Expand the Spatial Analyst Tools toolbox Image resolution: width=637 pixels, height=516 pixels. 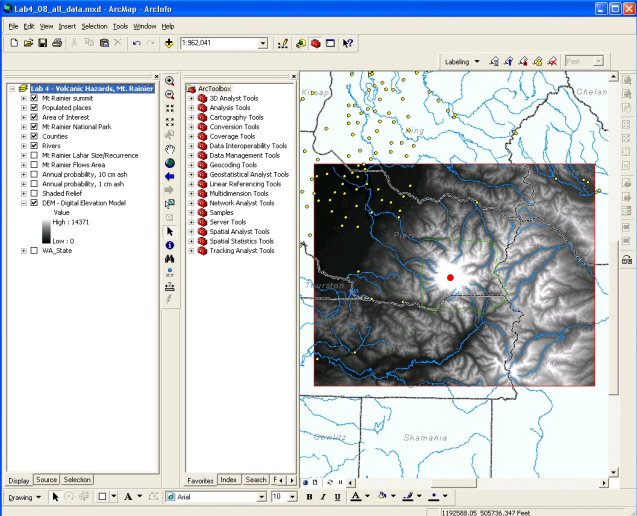point(191,232)
